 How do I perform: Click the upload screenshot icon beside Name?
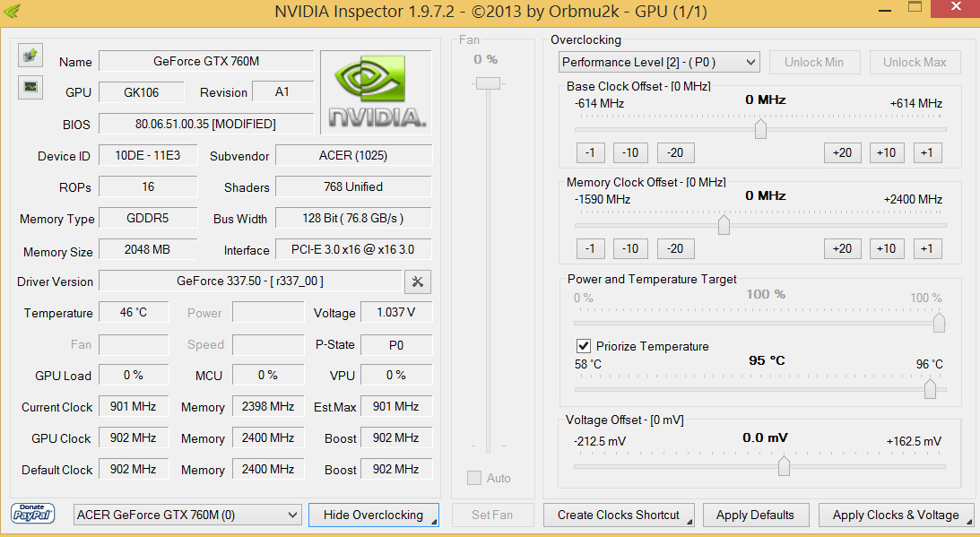point(30,56)
